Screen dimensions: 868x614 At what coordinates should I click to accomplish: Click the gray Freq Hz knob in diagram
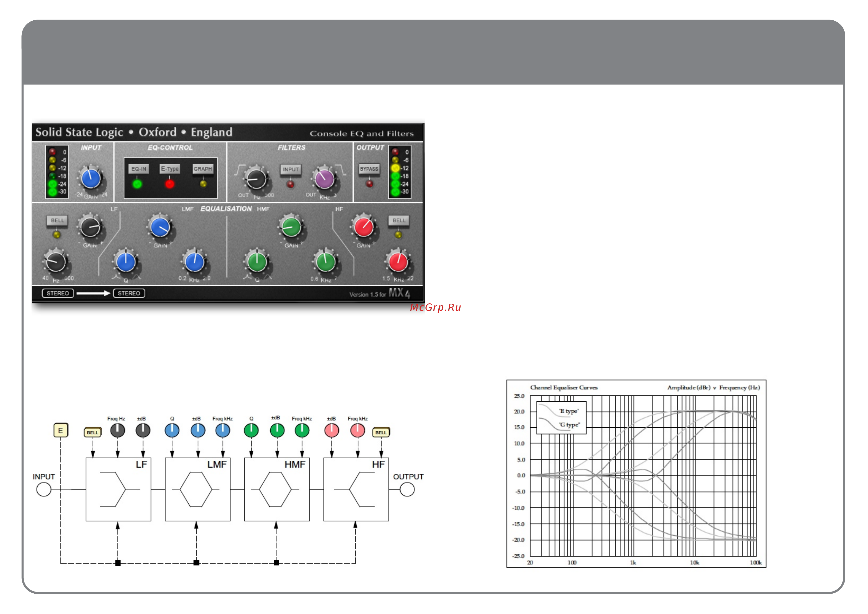click(118, 430)
